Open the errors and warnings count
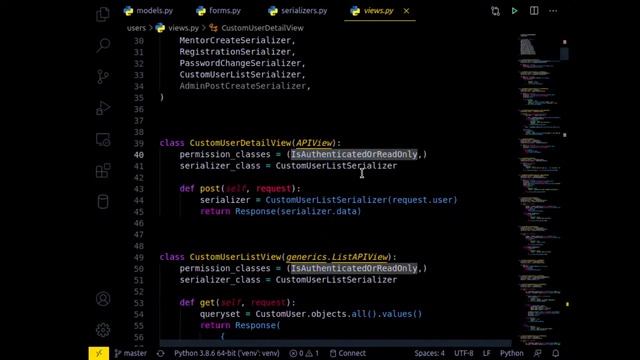Image resolution: width=640 pixels, height=360 pixels. (x=304, y=353)
